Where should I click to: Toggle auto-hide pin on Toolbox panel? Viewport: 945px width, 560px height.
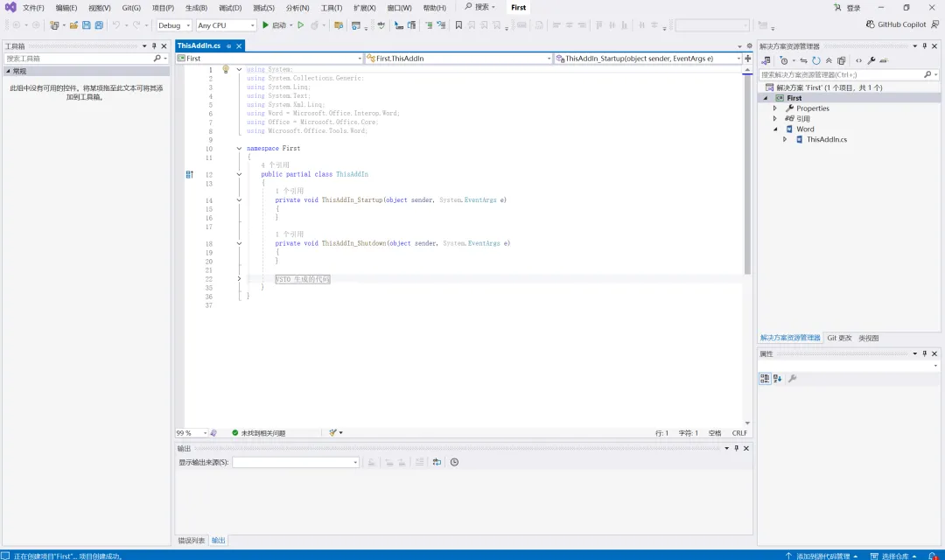[x=154, y=45]
